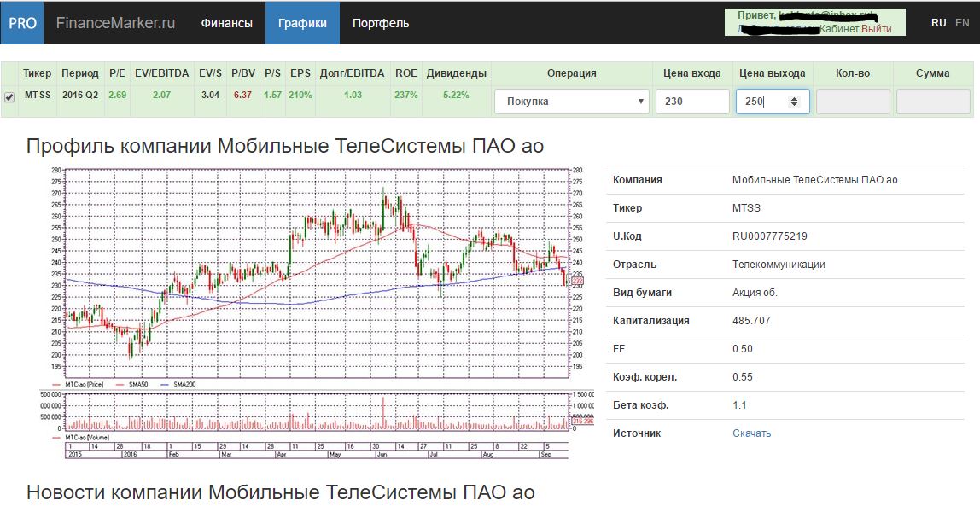Select the EV/EBITDA value 2.07
This screenshot has width=980, height=512.
pyautogui.click(x=162, y=95)
